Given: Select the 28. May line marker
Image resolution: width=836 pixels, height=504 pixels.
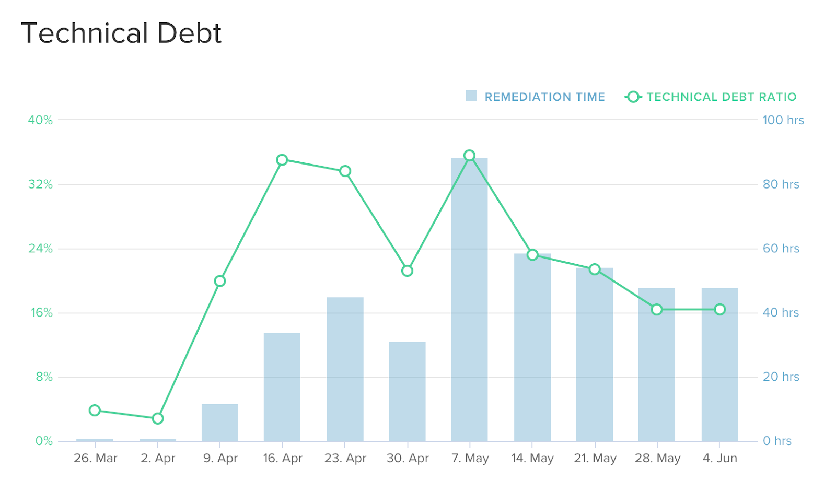Looking at the screenshot, I should (657, 310).
